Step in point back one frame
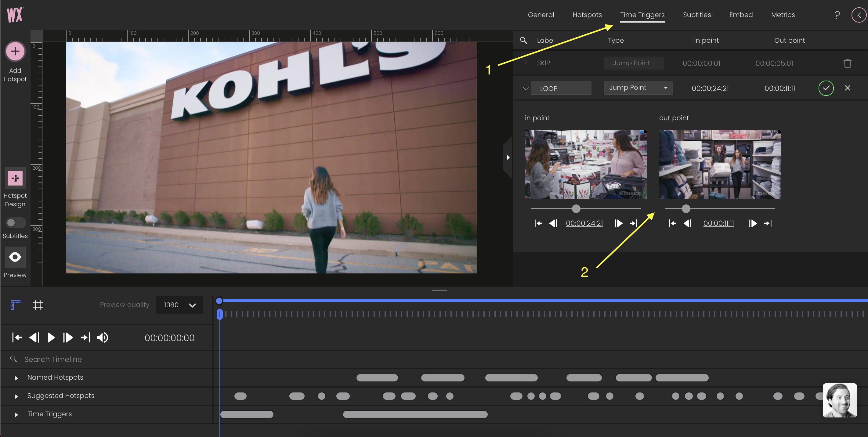This screenshot has height=437, width=868. [x=553, y=223]
